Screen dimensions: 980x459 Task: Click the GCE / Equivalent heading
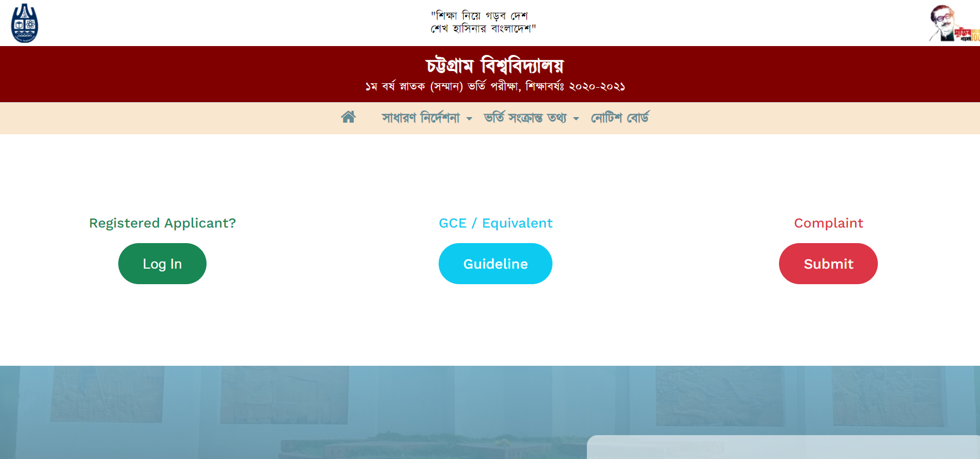pos(496,223)
